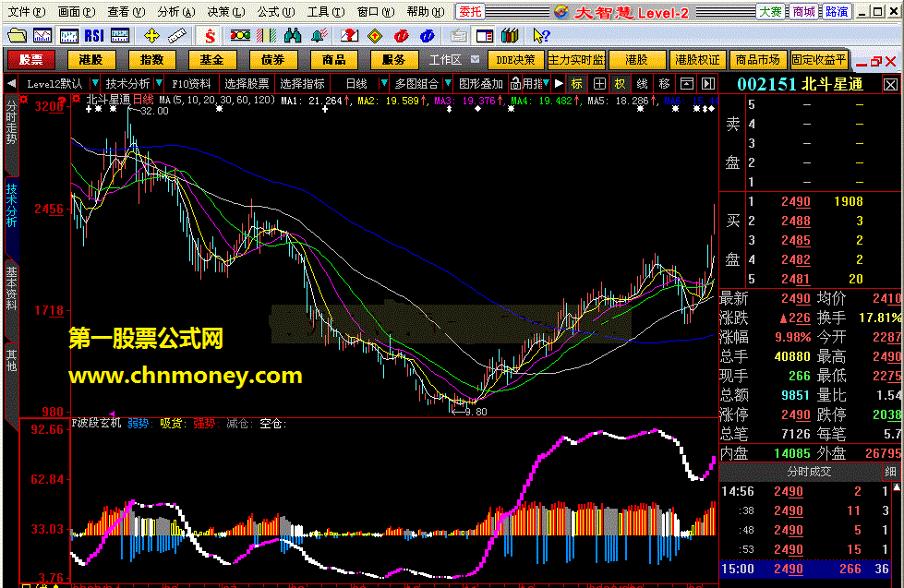Open the Level2默认 dropdown arrow
This screenshot has width=904, height=588.
(x=95, y=84)
